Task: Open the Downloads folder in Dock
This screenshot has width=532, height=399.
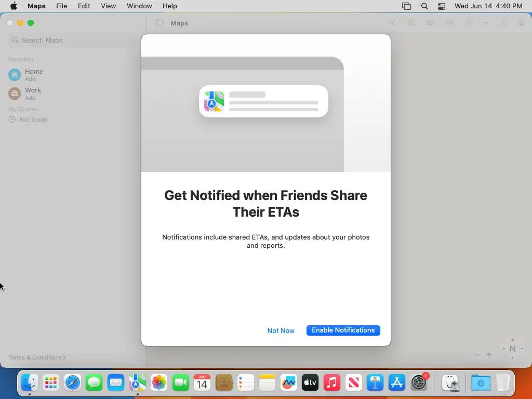Action: click(x=481, y=383)
